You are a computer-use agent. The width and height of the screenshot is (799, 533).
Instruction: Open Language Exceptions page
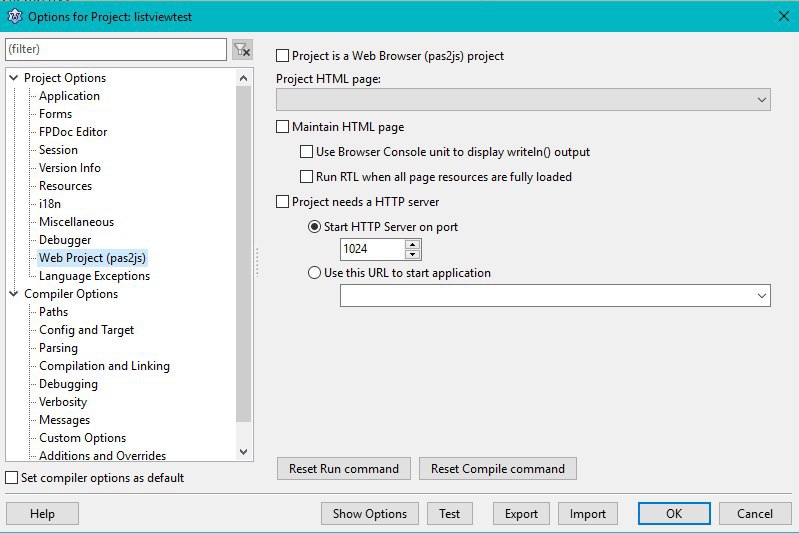tap(94, 276)
